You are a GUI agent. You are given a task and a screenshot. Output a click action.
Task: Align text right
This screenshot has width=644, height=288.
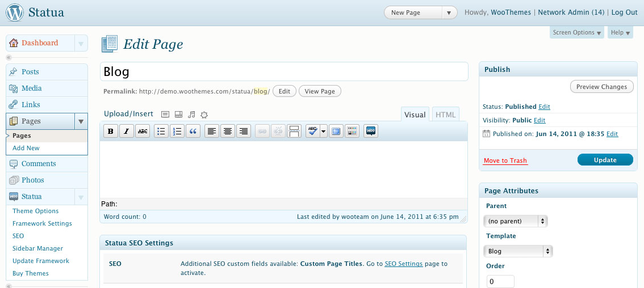pos(244,132)
